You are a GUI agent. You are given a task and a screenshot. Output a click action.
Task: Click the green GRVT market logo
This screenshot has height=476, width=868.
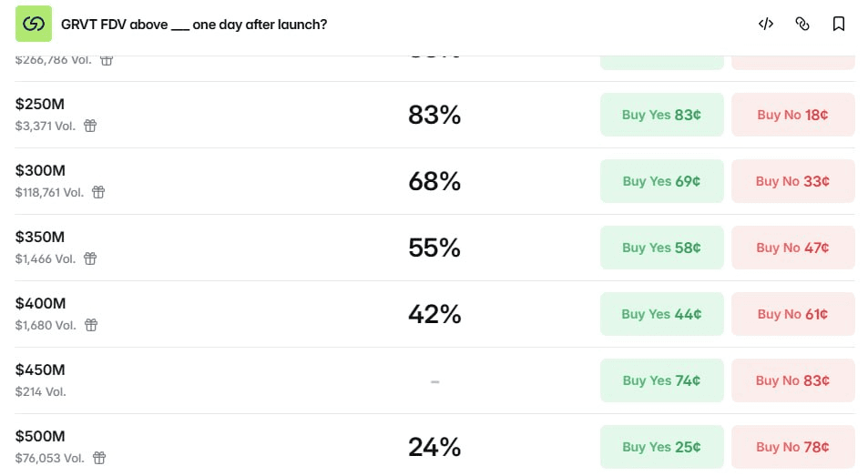(x=34, y=24)
